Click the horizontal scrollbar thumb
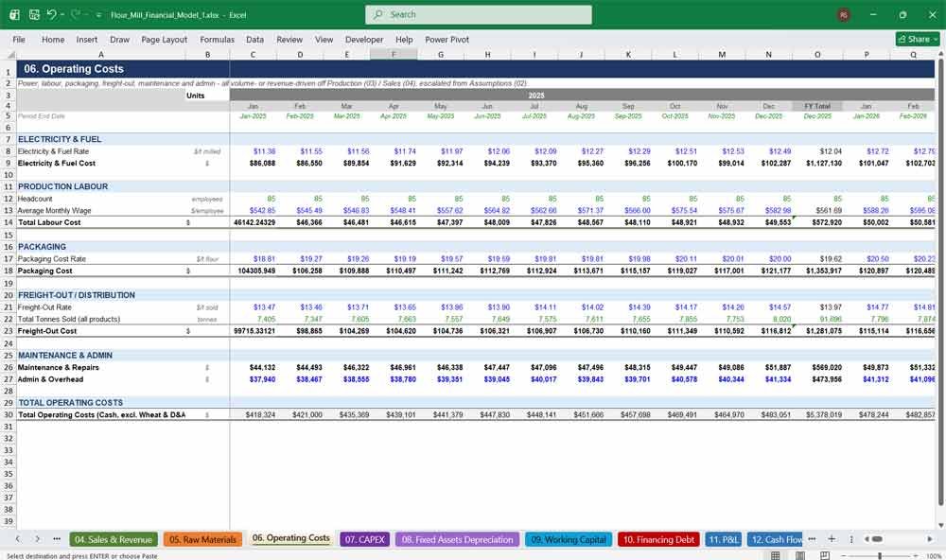Viewport: 946px width, 560px height. coord(878,539)
